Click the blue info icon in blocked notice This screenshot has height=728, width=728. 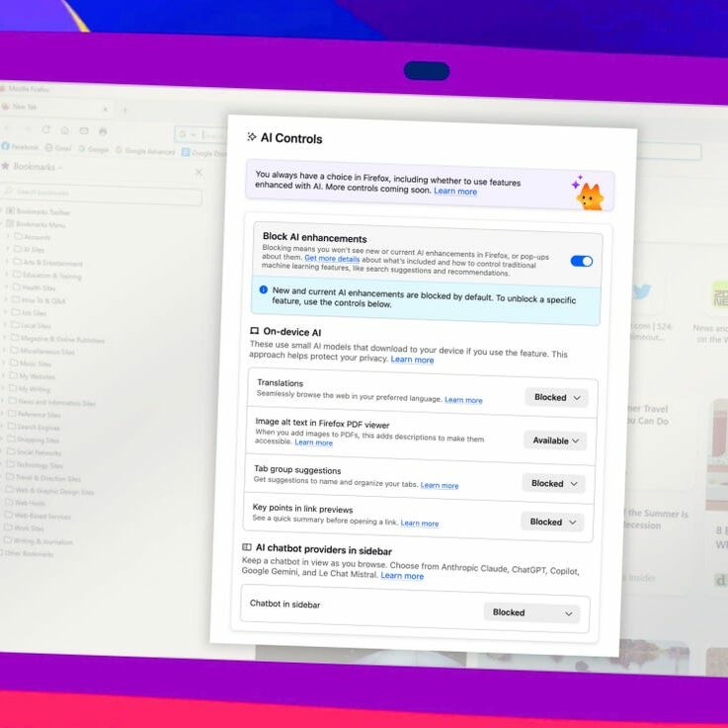click(264, 289)
